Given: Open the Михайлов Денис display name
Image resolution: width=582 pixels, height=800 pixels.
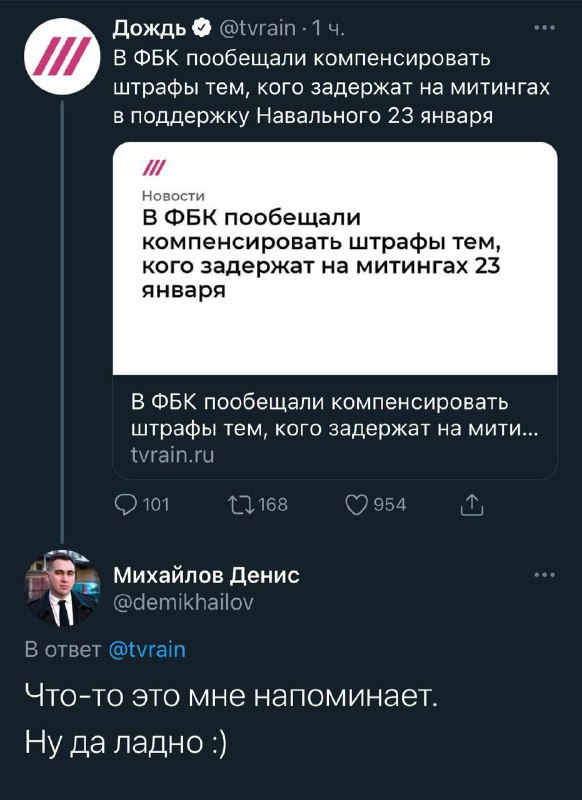Looking at the screenshot, I should pos(206,575).
